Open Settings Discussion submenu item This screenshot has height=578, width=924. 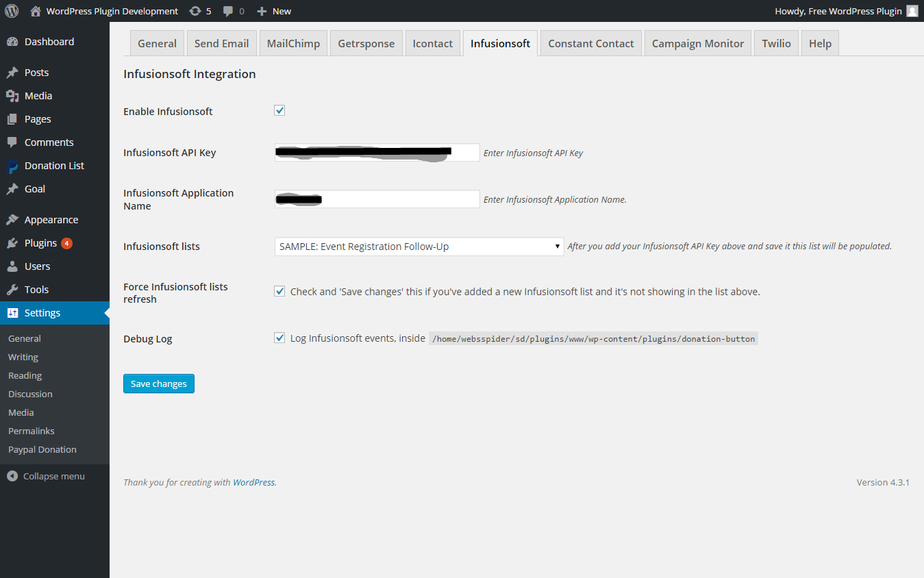point(30,394)
